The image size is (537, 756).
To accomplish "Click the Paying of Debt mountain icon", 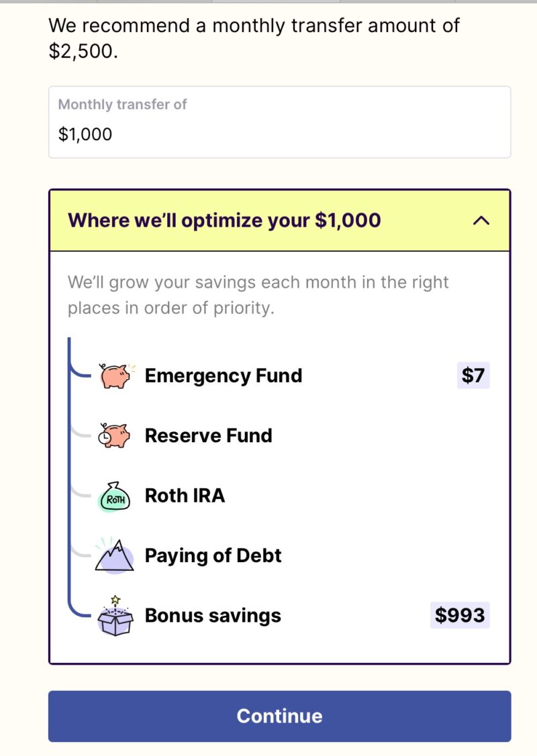I will [x=114, y=555].
